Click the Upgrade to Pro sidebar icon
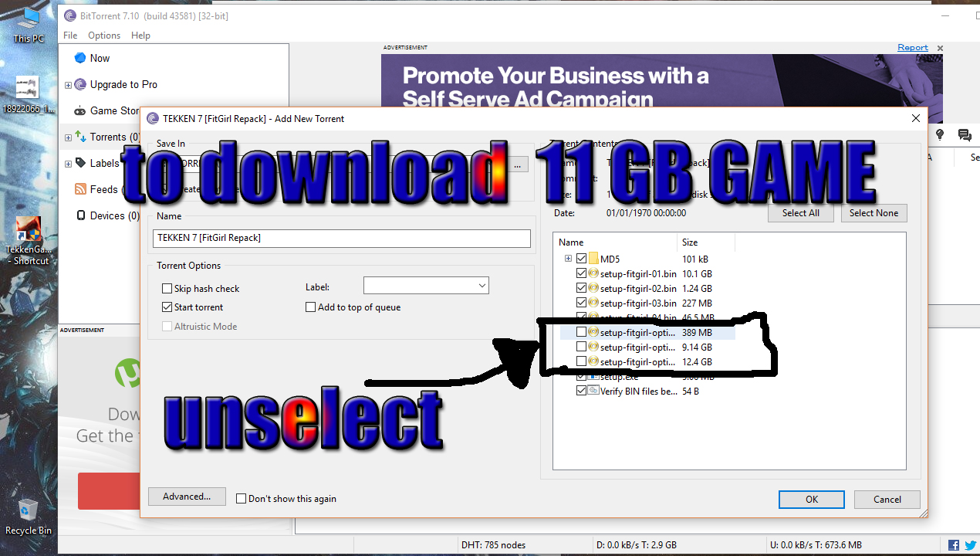The height and width of the screenshot is (556, 980). [80, 84]
